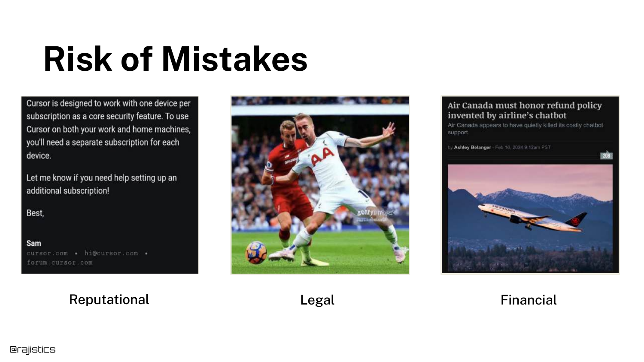The height and width of the screenshot is (362, 644).
Task: Click the Air Canada airplane photo
Action: (x=530, y=218)
